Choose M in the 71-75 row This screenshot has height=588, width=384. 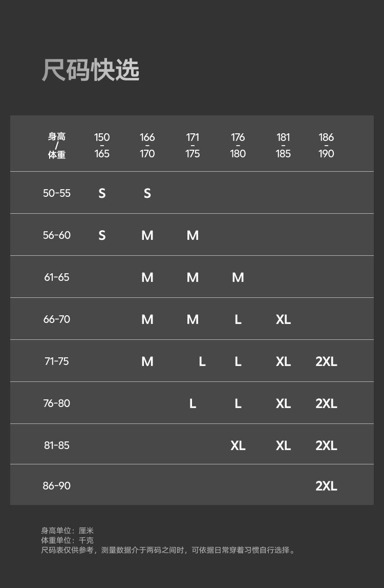(147, 361)
